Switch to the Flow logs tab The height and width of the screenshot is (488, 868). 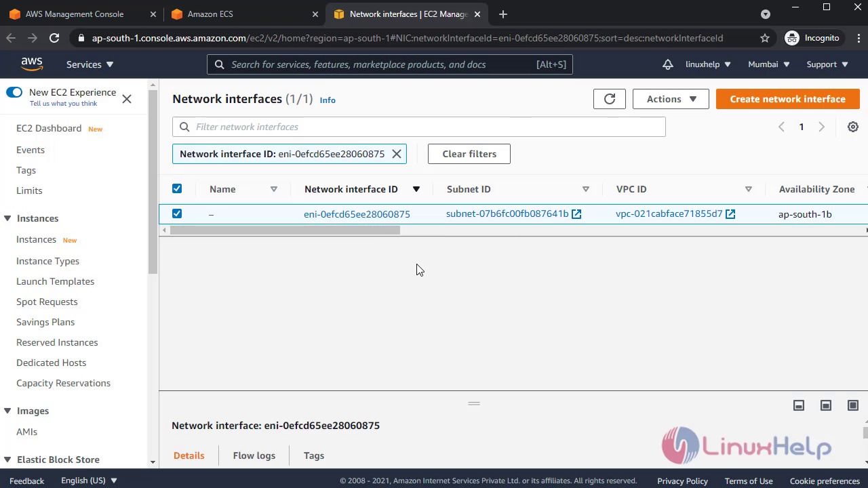(x=254, y=455)
